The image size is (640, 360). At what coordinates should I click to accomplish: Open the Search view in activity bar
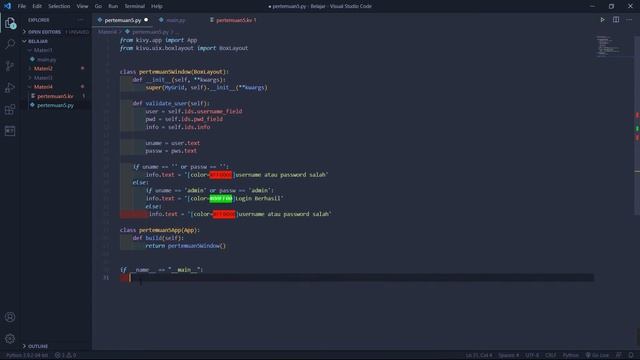point(10,44)
